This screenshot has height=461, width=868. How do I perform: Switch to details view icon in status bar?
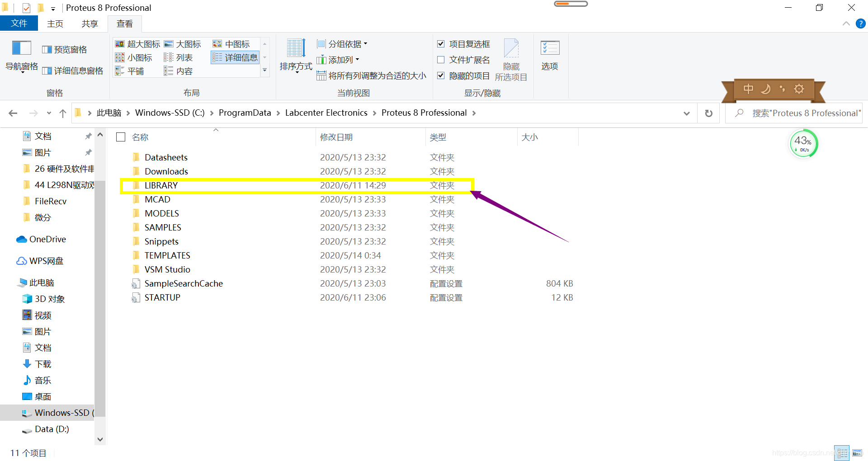point(842,453)
